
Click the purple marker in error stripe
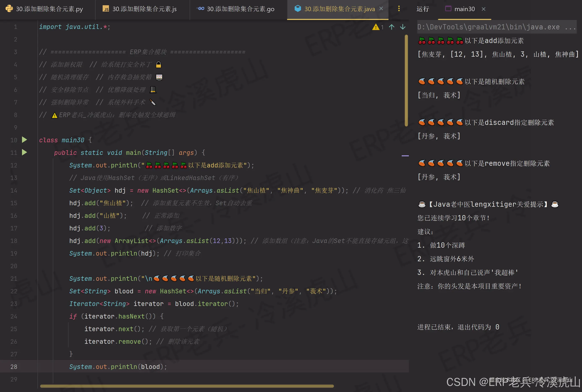405,156
